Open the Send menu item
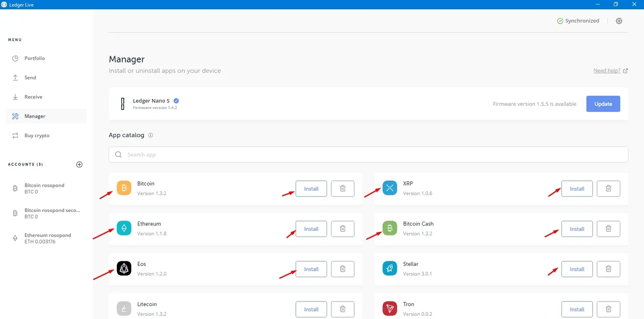Image resolution: width=644 pixels, height=319 pixels. [46, 77]
